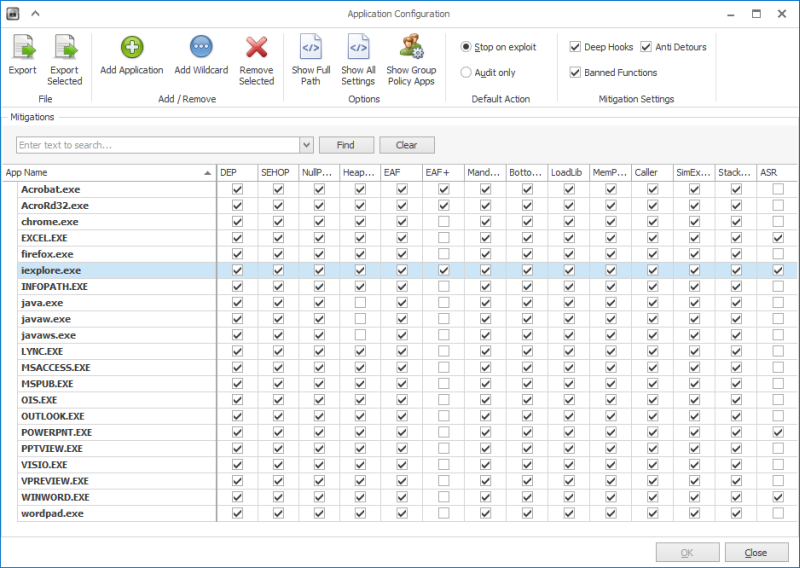
Task: Uncheck the Banned Functions checkbox
Action: coord(575,73)
